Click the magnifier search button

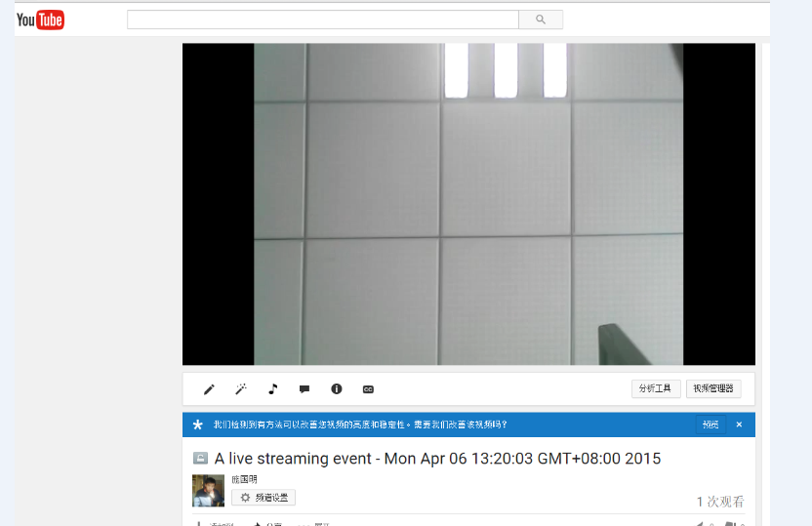(x=541, y=20)
